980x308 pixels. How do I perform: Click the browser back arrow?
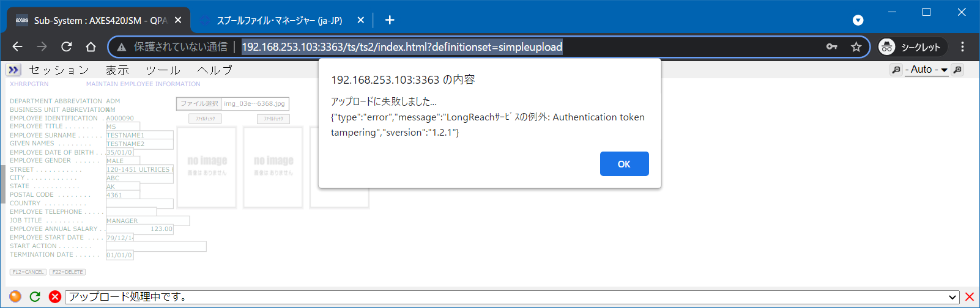(17, 46)
